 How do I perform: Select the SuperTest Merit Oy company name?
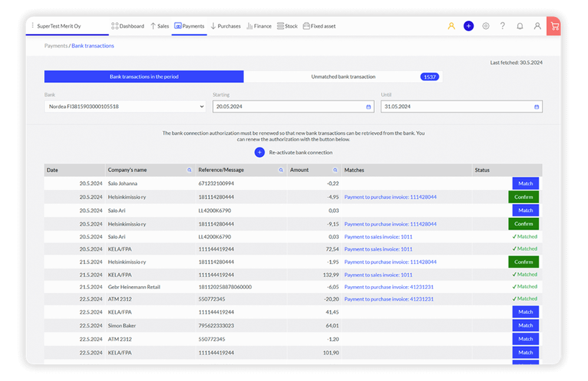[59, 26]
